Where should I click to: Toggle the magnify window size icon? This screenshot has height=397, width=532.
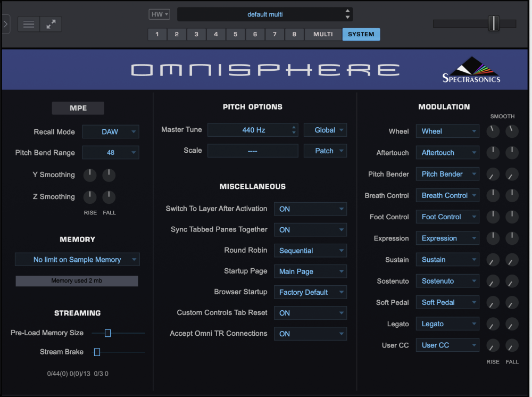point(51,24)
